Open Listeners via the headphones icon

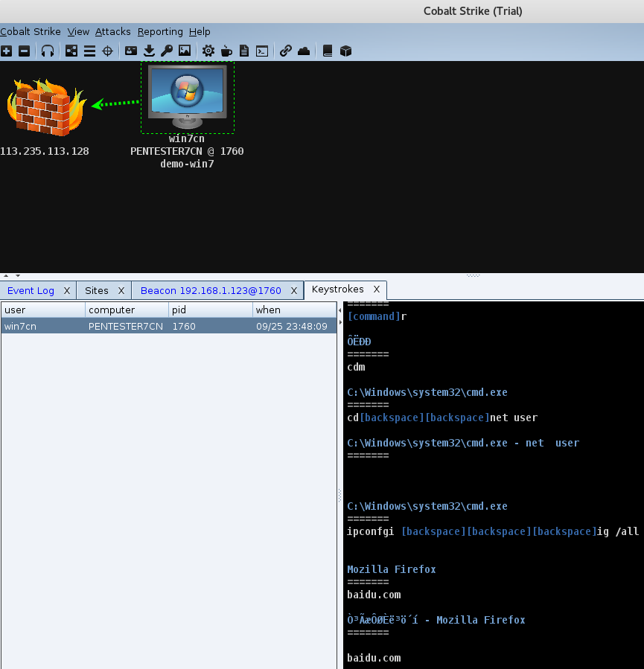(x=48, y=51)
